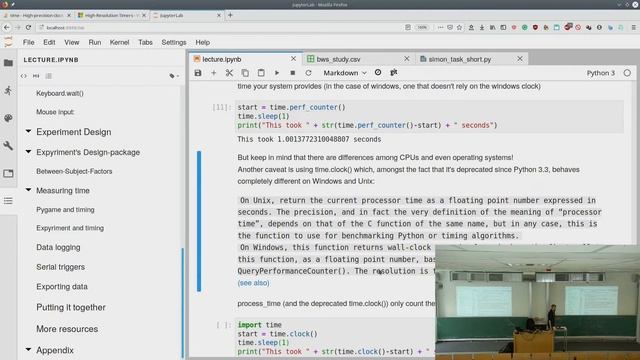The width and height of the screenshot is (640, 360).
Task: Click the last icon right of the clock
Action: click(x=394, y=72)
